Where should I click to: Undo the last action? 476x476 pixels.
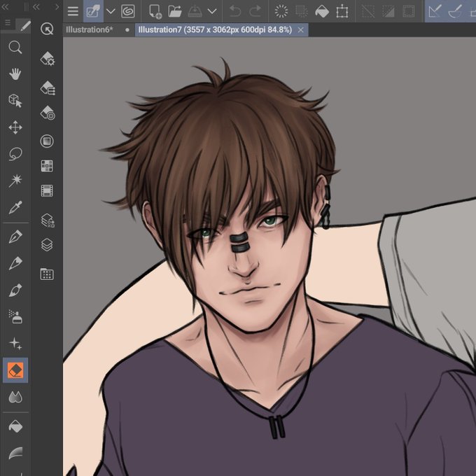point(235,11)
